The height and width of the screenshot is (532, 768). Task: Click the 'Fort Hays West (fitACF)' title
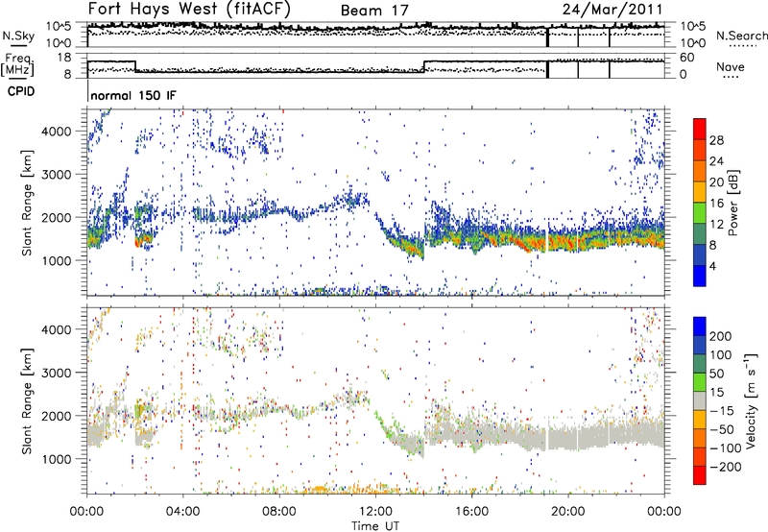pyautogui.click(x=188, y=9)
